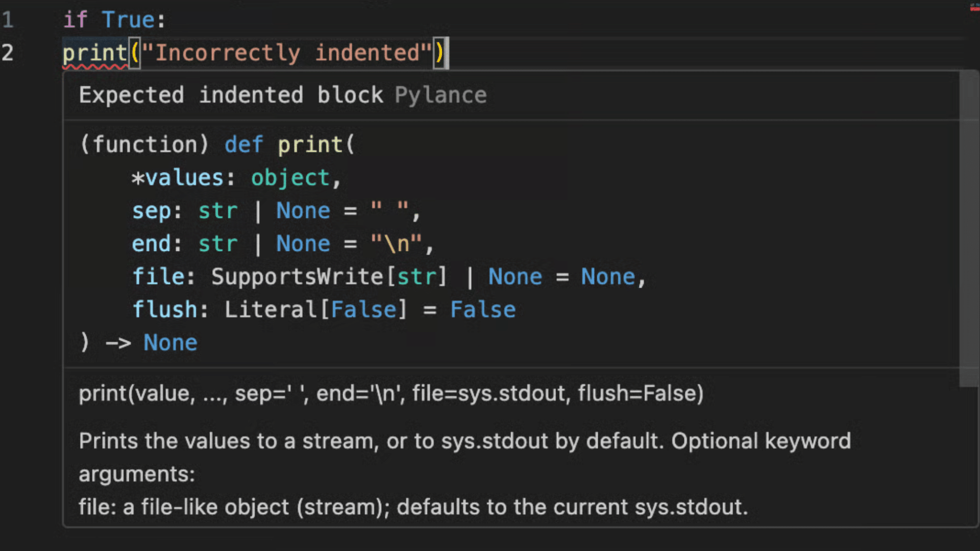Viewport: 980px width, 551px height.
Task: Click 'SupportsWrite' type in the signature
Action: coord(297,277)
